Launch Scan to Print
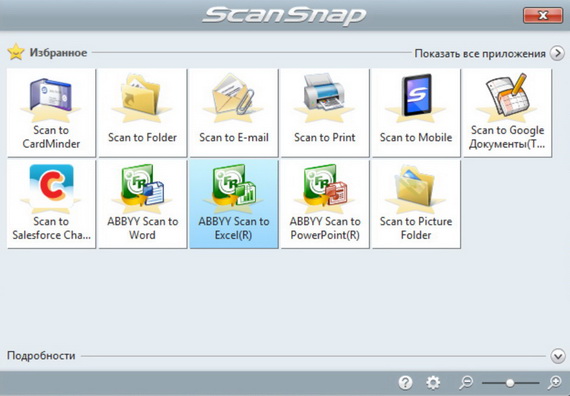The width and height of the screenshot is (570, 396). (325, 113)
